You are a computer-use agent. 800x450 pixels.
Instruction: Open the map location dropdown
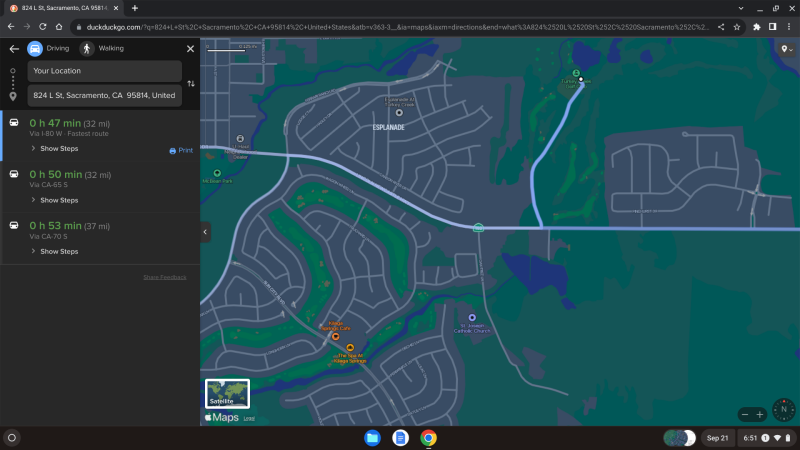click(x=787, y=49)
